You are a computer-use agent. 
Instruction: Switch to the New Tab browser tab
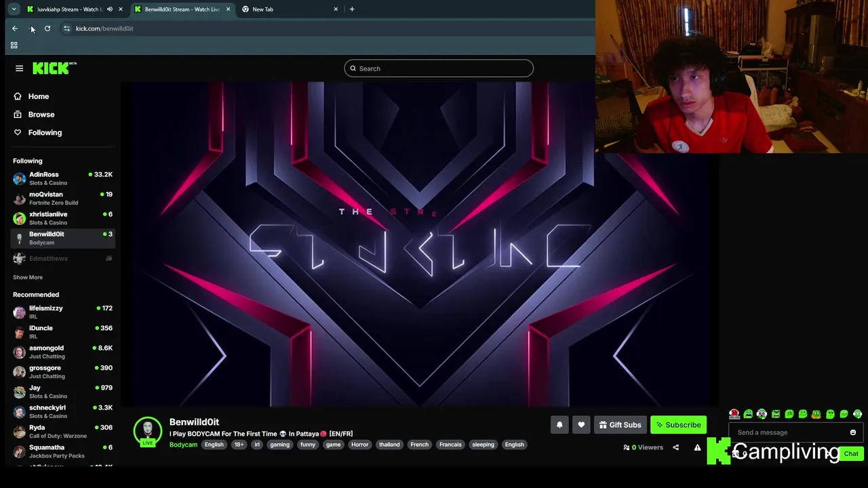coord(290,9)
